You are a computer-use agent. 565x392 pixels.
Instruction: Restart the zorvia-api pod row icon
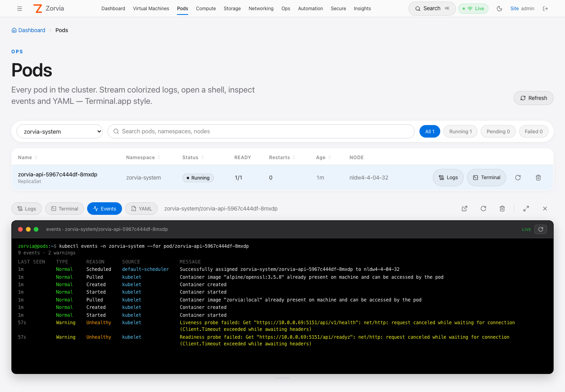tap(518, 178)
